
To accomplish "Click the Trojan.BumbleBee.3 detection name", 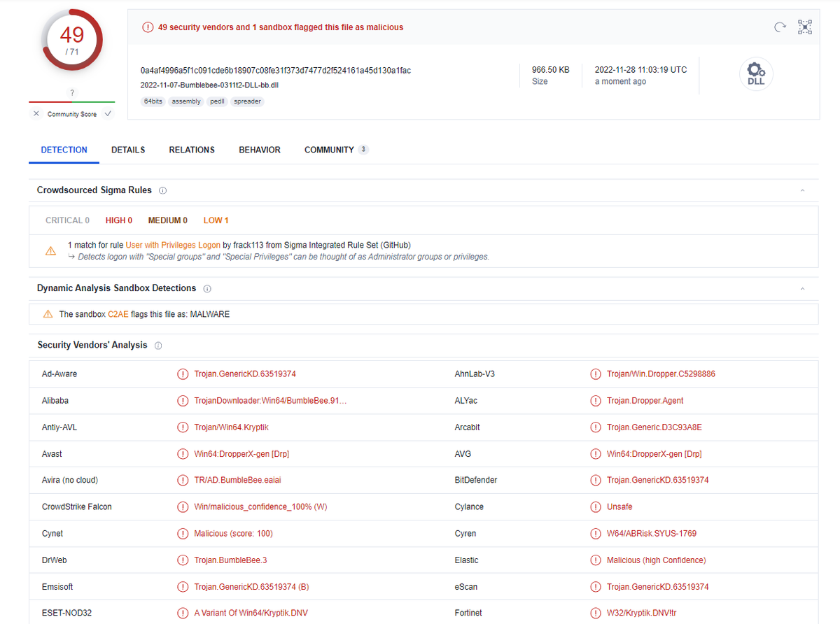I will 230,560.
